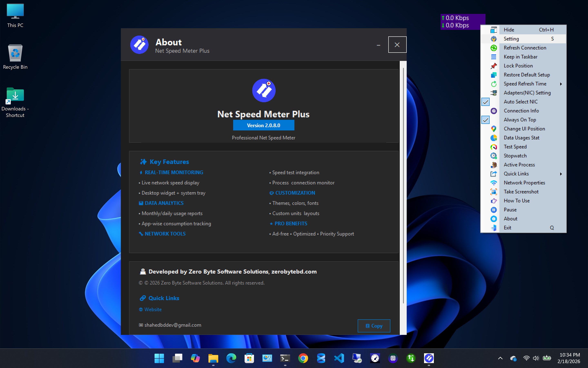The image size is (588, 368).
Task: Open Terminal from the taskbar
Action: tap(285, 358)
